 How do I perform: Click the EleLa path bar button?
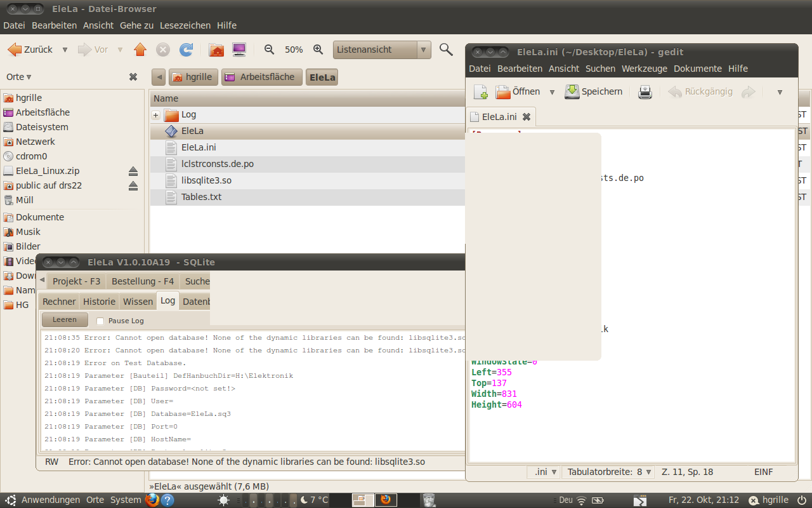(322, 77)
